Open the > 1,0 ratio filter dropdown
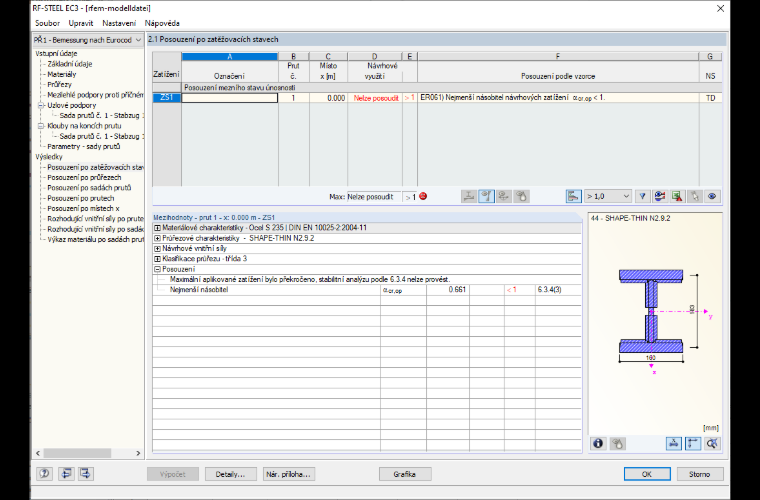The width and height of the screenshot is (760, 500). (x=607, y=196)
